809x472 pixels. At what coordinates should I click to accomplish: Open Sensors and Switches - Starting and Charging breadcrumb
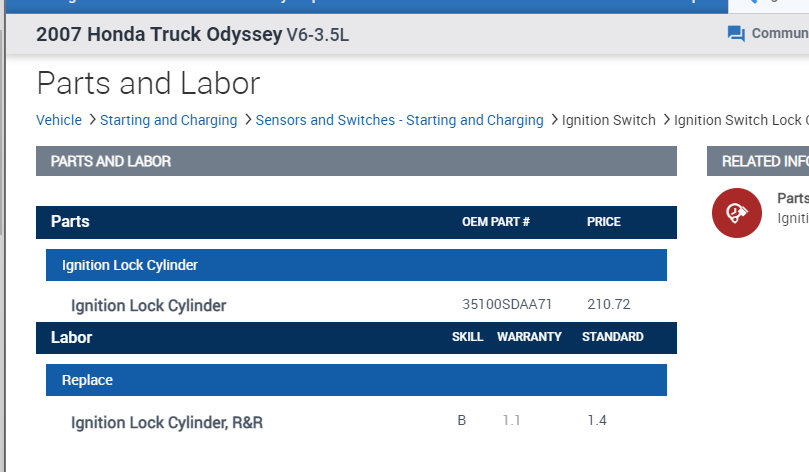tap(399, 120)
